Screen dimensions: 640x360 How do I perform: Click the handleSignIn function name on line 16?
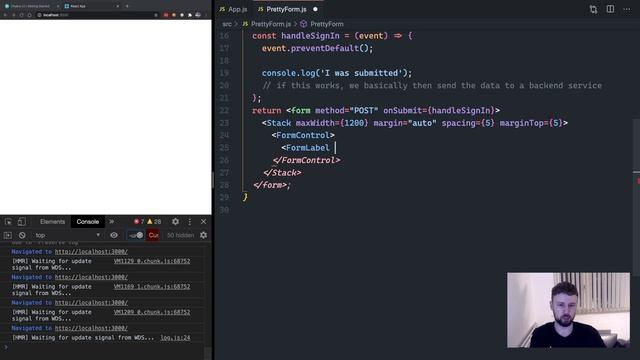pos(310,36)
